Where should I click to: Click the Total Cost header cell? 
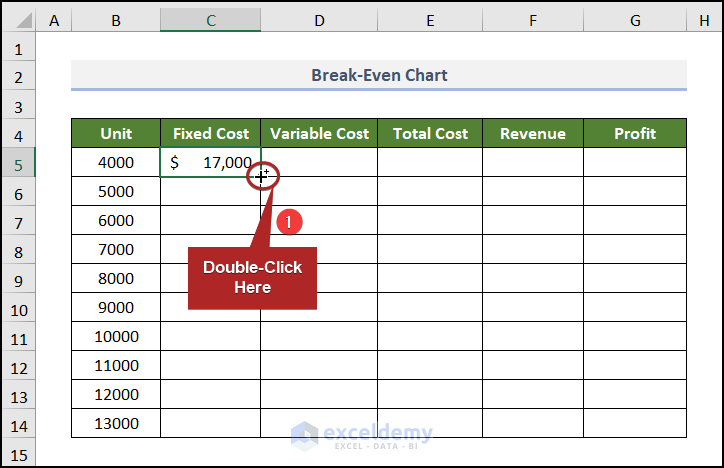tap(430, 133)
